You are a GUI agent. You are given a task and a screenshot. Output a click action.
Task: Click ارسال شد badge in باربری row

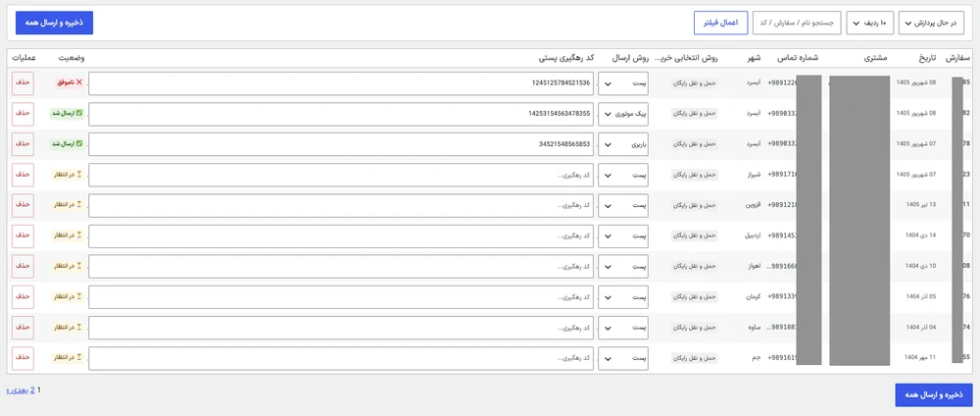pyautogui.click(x=67, y=144)
